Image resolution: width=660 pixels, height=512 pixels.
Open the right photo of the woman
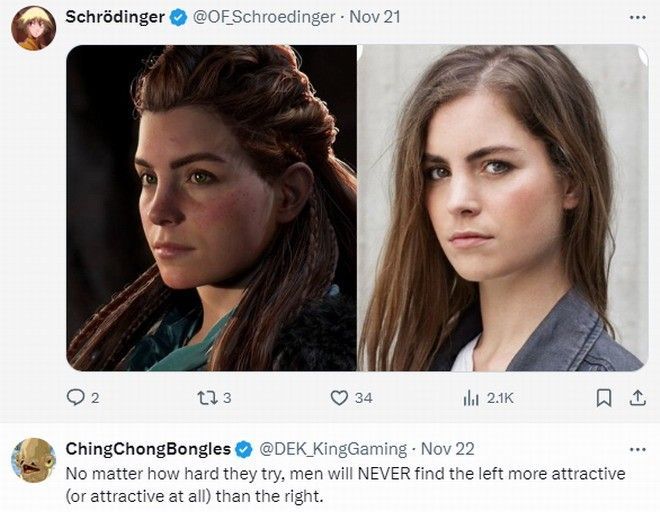click(x=503, y=207)
